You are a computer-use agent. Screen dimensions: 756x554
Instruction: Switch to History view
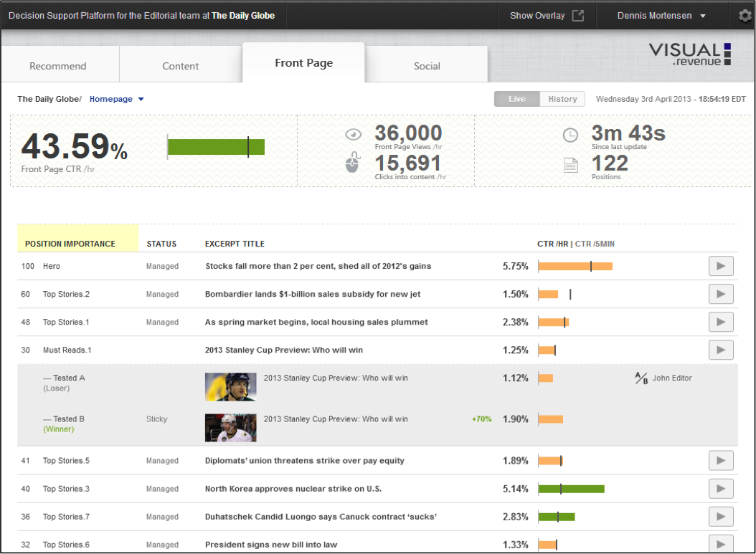pos(562,99)
